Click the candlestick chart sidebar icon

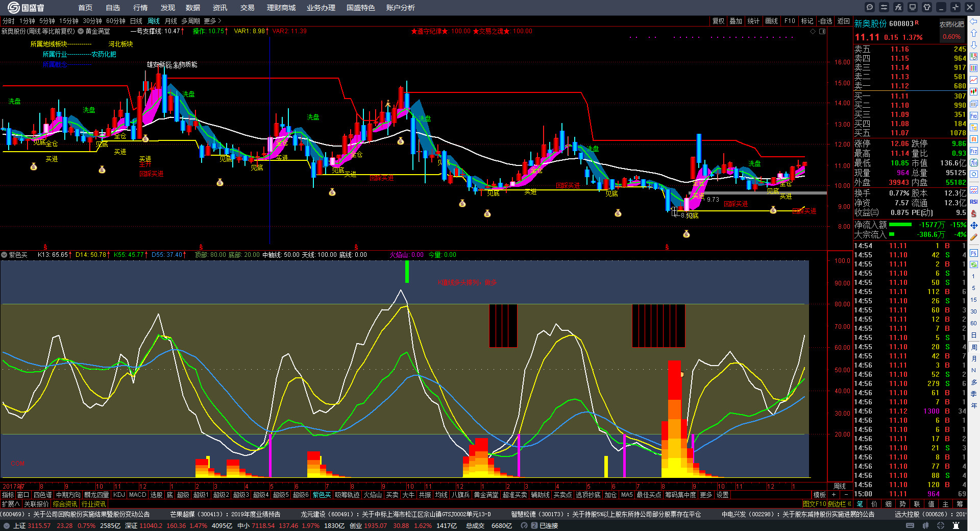tap(974, 91)
